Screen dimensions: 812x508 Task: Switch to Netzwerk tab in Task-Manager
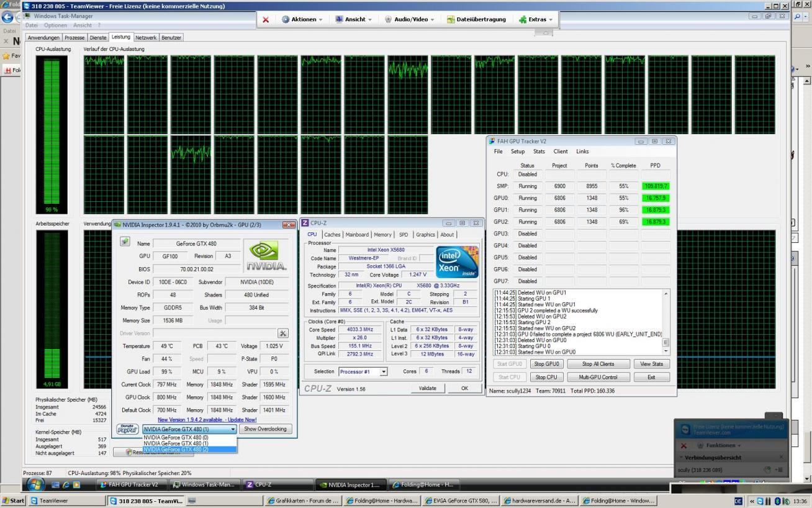point(147,38)
